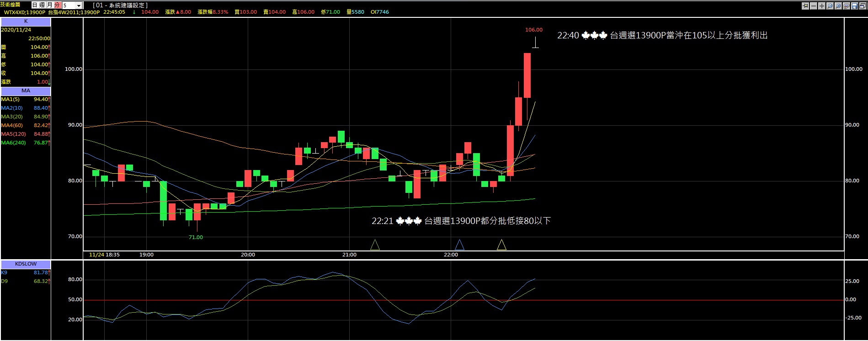Screen dimensions: 868x341
Task: Zoom in with the magnifier-plus icon
Action: [x=838, y=6]
